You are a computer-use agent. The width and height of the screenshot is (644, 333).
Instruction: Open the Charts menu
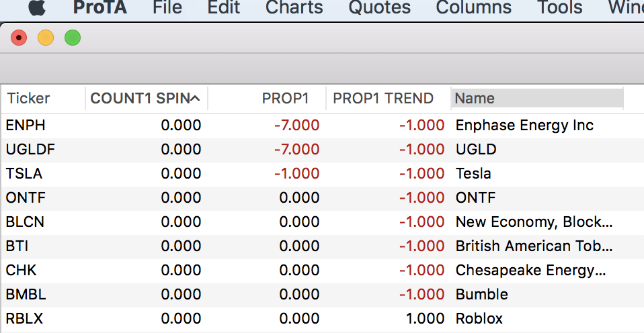coord(294,7)
